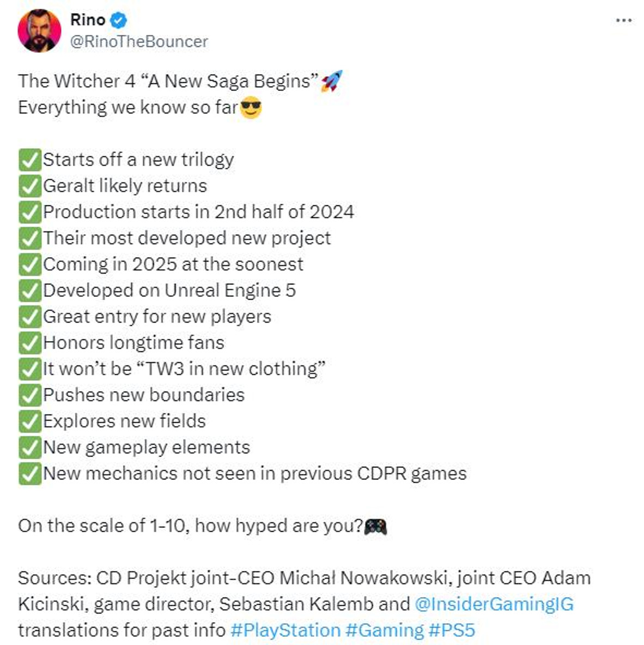Click checkmark next to New gameplay elements
The width and height of the screenshot is (644, 645).
point(30,448)
